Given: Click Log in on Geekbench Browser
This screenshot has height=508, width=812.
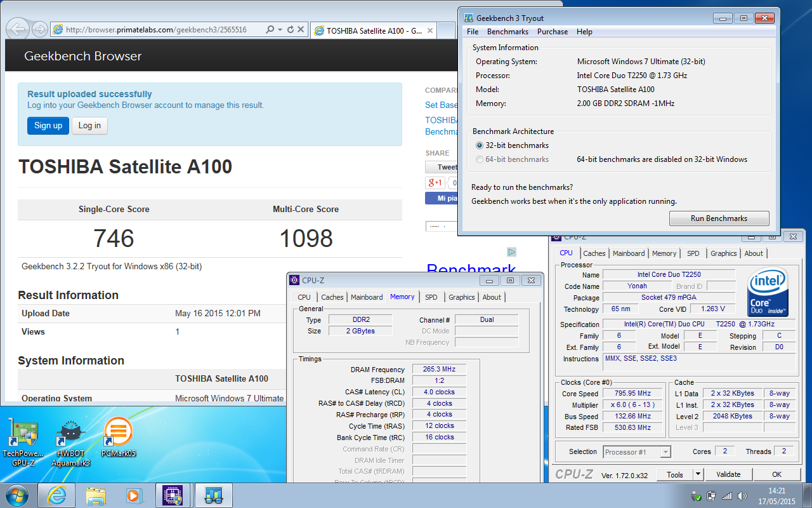Looking at the screenshot, I should tap(89, 126).
